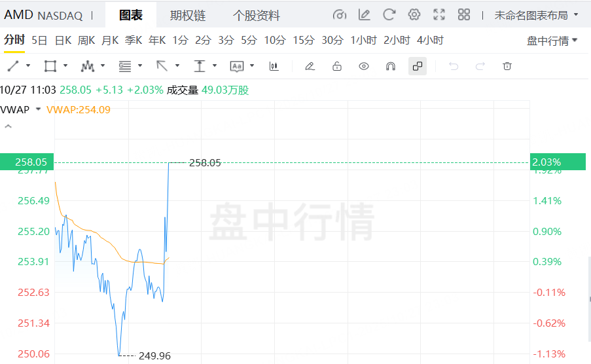Toggle the highlighted linked-drawing tool button

418,66
